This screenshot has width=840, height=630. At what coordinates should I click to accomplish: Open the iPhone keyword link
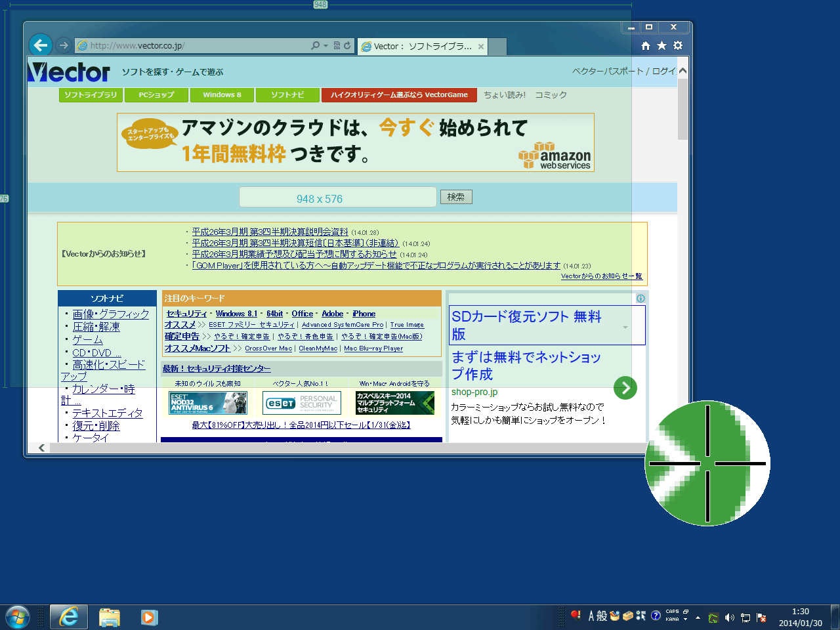tap(364, 314)
